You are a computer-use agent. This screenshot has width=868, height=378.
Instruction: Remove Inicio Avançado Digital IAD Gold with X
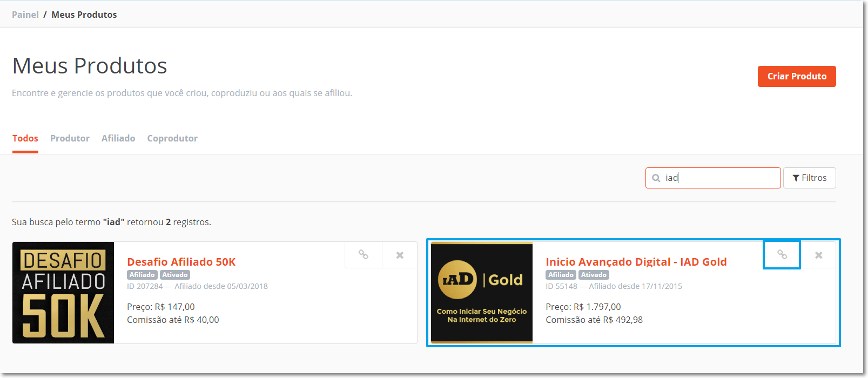[819, 255]
